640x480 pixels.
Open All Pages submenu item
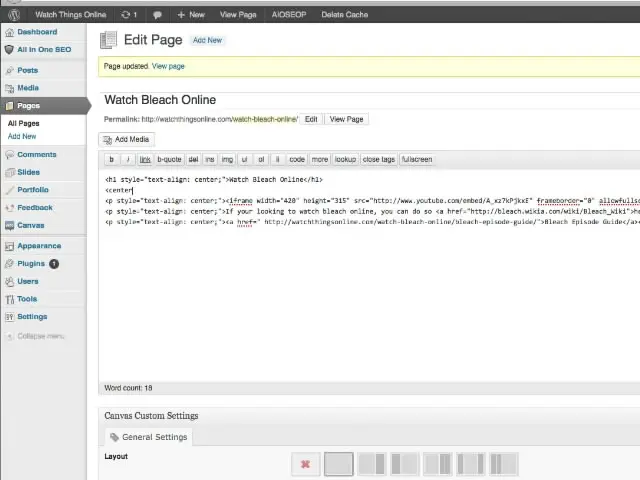[24, 123]
